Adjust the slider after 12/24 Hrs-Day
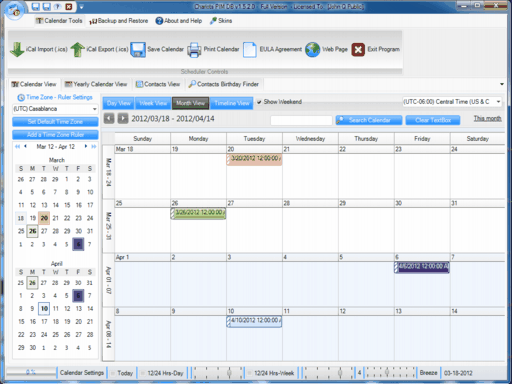This screenshot has height=384, width=512. click(x=218, y=372)
